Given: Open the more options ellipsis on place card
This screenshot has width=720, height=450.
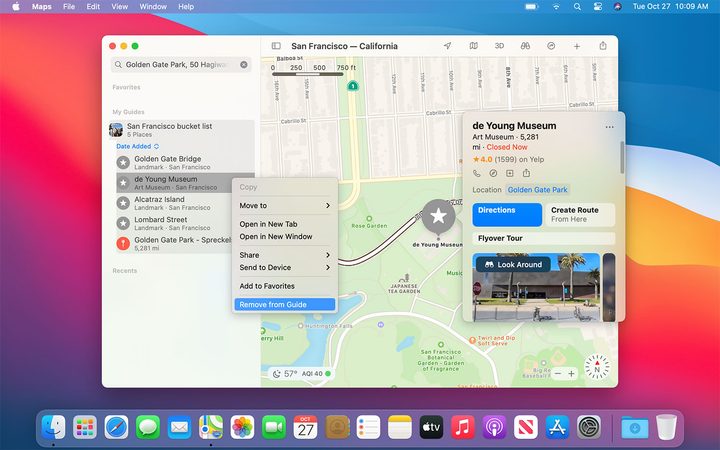Looking at the screenshot, I should tap(609, 127).
